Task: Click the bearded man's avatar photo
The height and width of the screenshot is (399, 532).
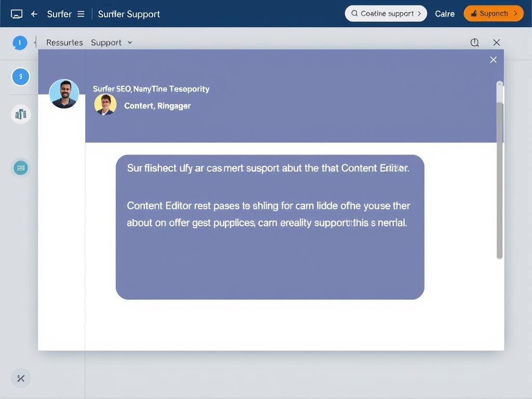Action: 64,94
